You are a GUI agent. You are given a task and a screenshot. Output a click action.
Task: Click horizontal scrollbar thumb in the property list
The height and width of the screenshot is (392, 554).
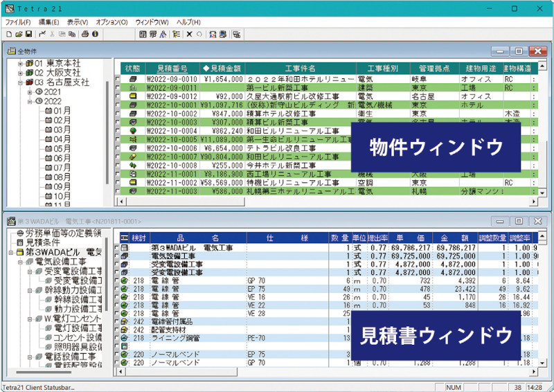(186, 202)
